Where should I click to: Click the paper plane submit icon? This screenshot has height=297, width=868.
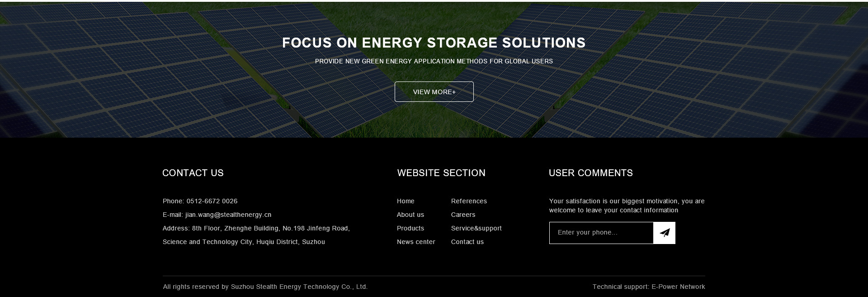pos(664,233)
